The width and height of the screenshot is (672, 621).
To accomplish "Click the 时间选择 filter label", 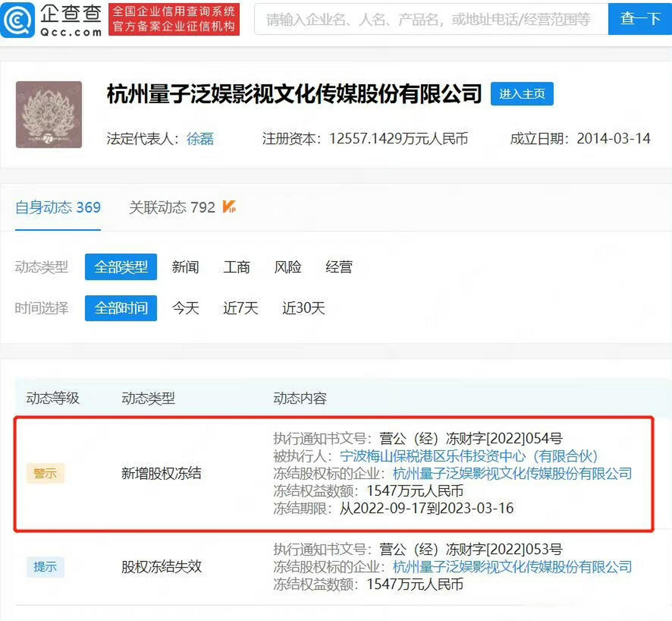I will pyautogui.click(x=42, y=308).
